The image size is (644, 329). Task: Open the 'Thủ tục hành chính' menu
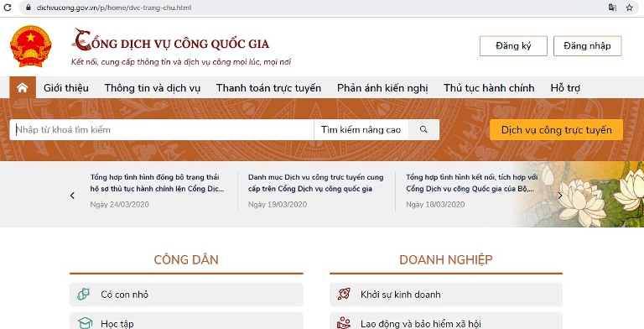point(489,88)
